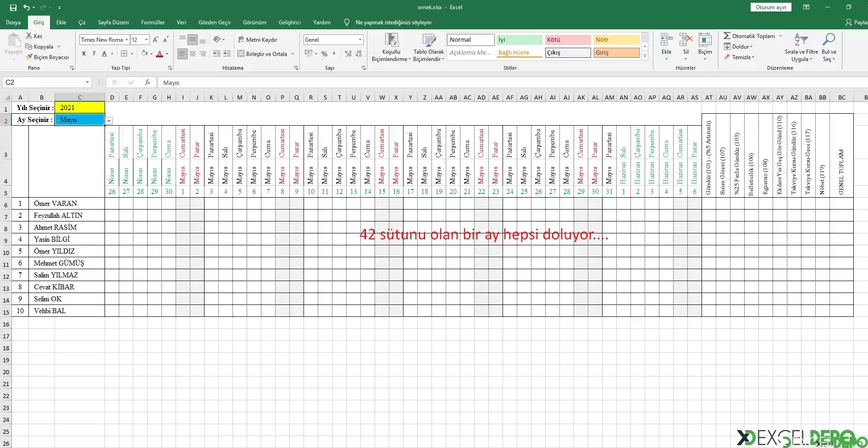Click the increase indent icon
Screen dimensions: 868x448
click(227, 54)
